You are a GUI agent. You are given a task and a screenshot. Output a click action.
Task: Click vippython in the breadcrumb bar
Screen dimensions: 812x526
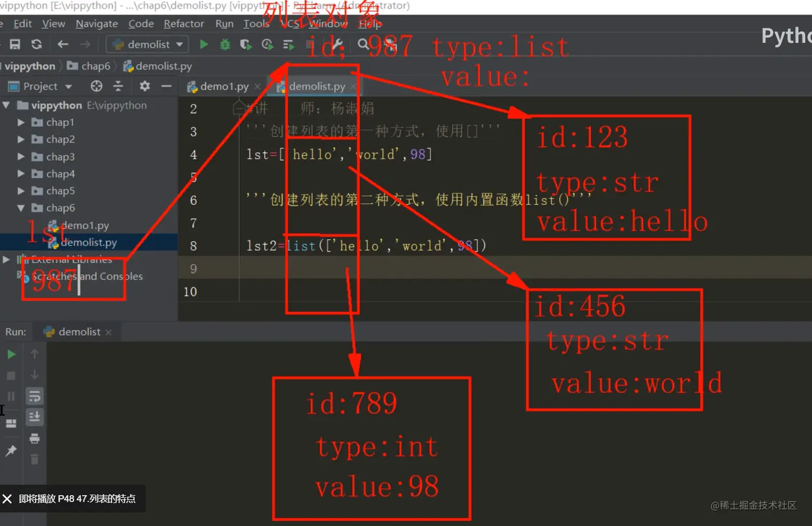tap(30, 66)
